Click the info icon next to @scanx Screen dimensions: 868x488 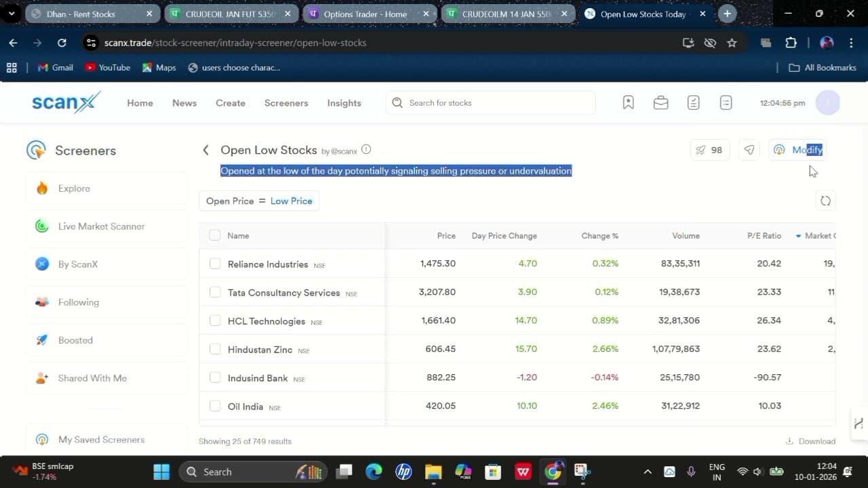[x=366, y=150]
